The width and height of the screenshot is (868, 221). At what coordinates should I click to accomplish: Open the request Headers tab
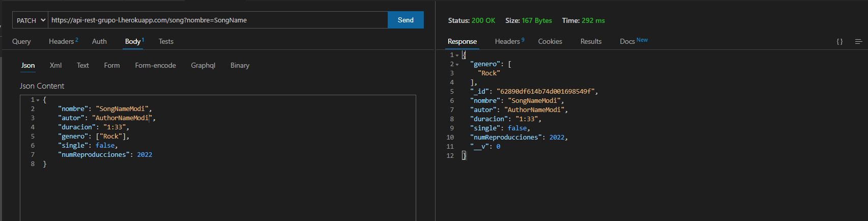[63, 41]
